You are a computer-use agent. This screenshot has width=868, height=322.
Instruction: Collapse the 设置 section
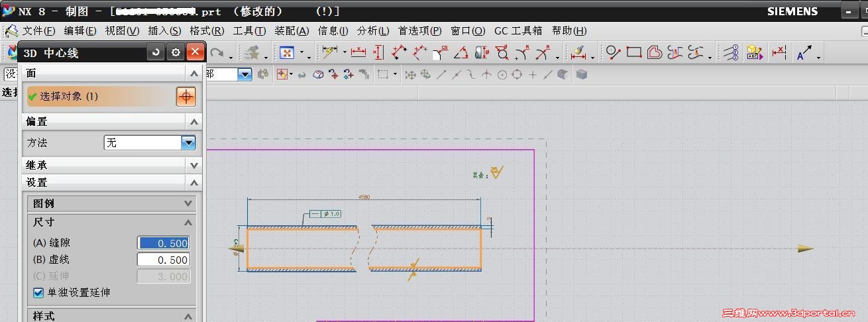point(193,182)
